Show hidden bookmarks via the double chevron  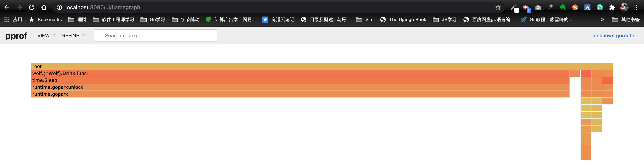tap(602, 19)
